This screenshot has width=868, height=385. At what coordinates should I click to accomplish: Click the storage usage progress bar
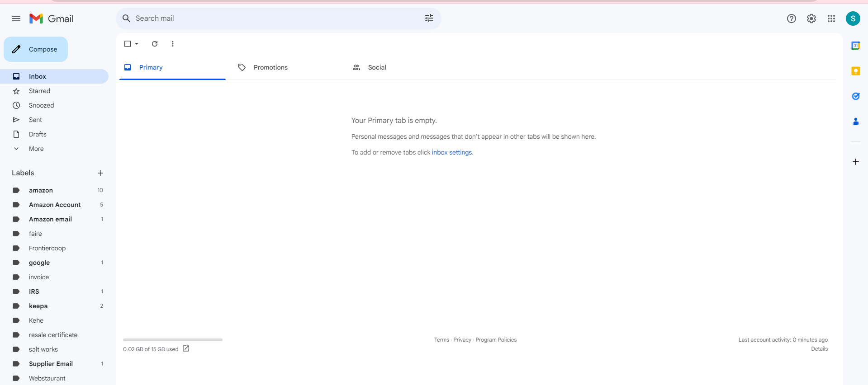(x=173, y=340)
